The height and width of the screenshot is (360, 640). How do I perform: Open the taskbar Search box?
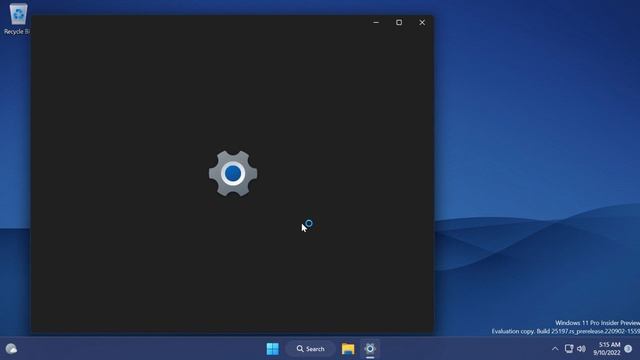311,349
